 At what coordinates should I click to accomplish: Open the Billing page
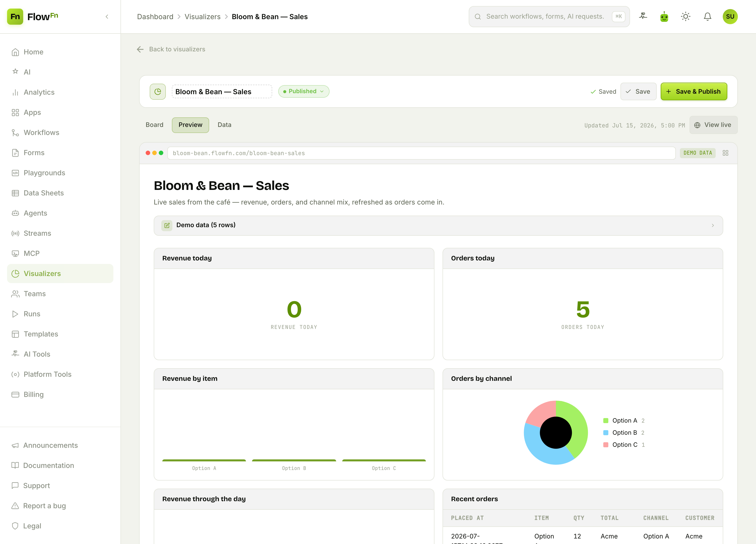coord(60,394)
